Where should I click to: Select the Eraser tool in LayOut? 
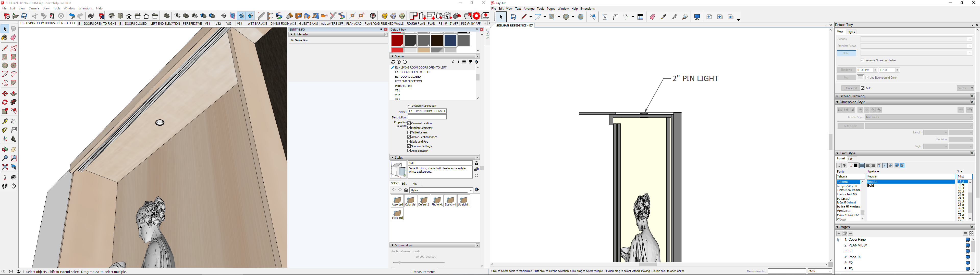pyautogui.click(x=653, y=17)
